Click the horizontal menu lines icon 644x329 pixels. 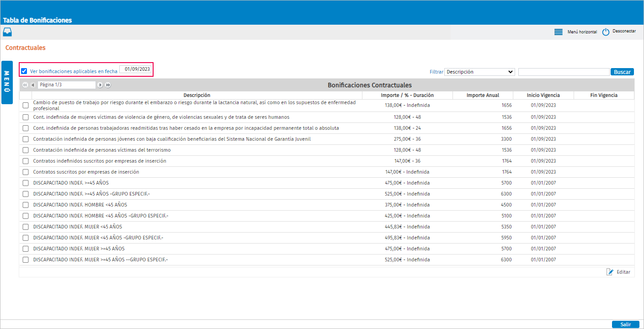pyautogui.click(x=558, y=32)
